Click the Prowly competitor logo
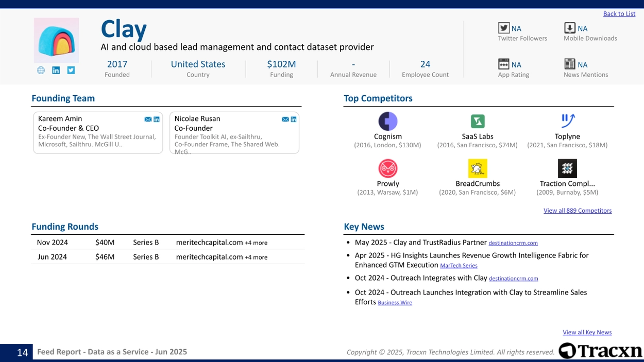Viewport: 644px width, 362px height. pos(387,168)
